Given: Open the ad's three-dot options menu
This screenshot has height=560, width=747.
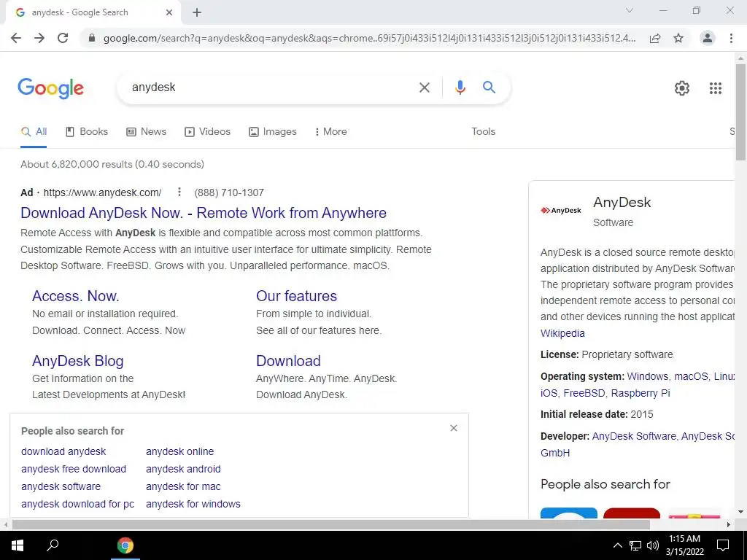Looking at the screenshot, I should pyautogui.click(x=179, y=192).
